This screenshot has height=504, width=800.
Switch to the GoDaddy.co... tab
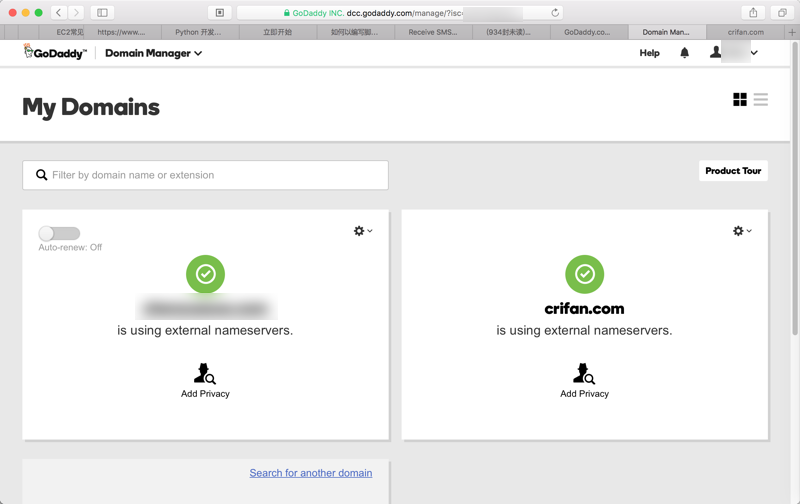[x=587, y=32]
